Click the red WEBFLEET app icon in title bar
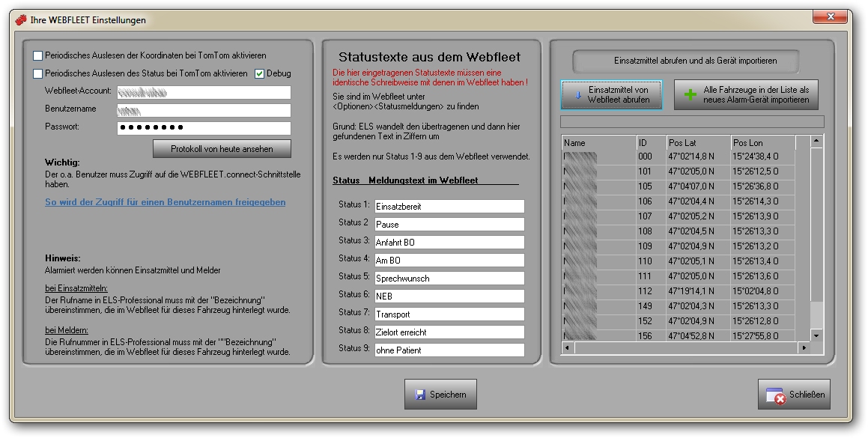Image resolution: width=868 pixels, height=438 pixels. (x=21, y=20)
